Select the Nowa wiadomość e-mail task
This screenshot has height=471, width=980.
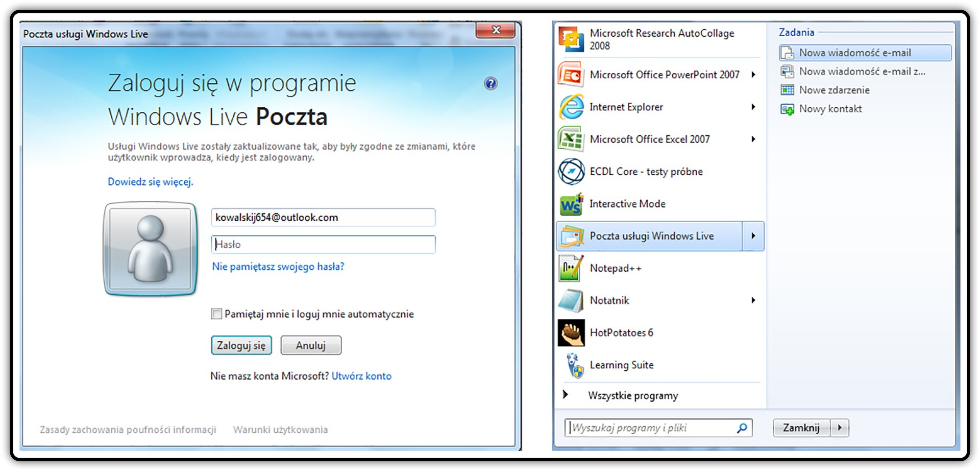pyautogui.click(x=865, y=53)
